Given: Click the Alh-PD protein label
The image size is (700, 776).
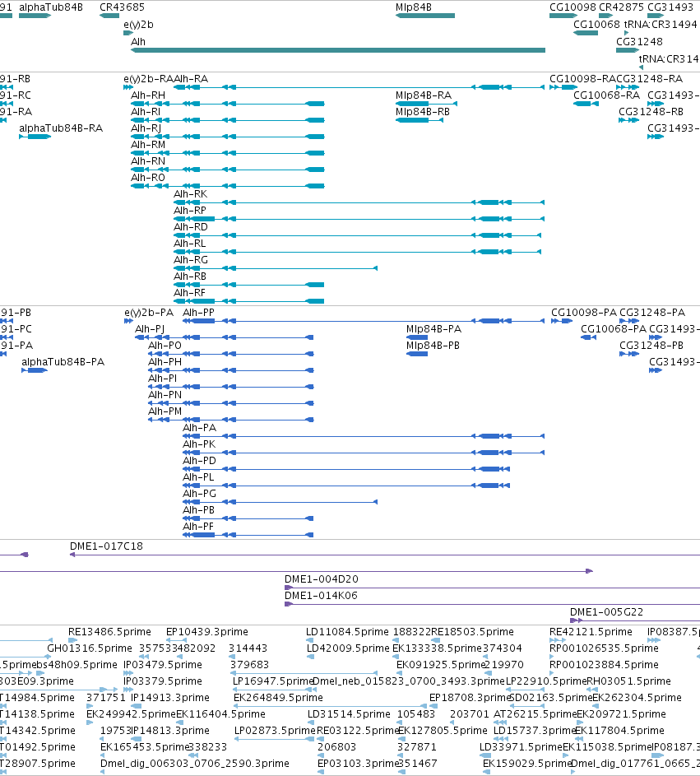Looking at the screenshot, I should tap(199, 461).
